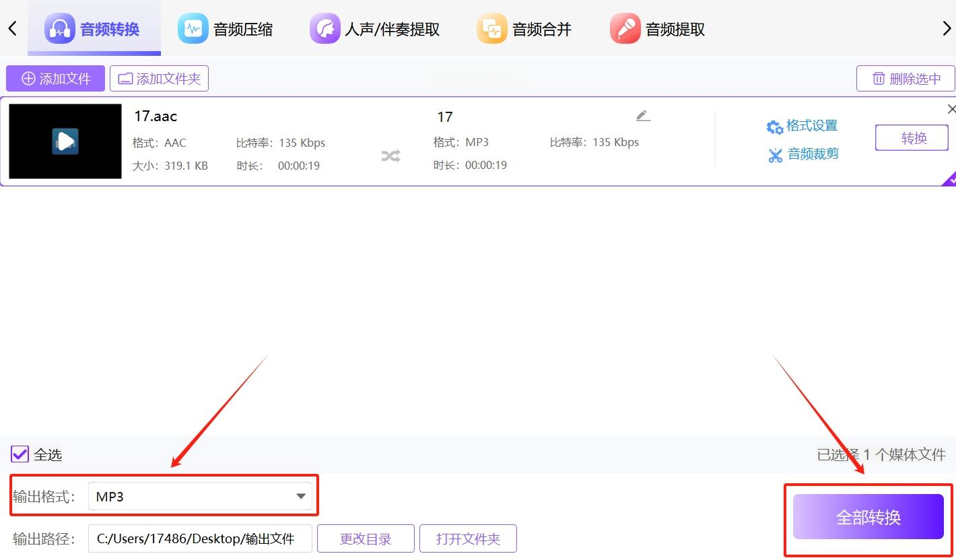Screen dimensions: 956x560
Task: Open 音频裁剪 scissors tool
Action: [x=776, y=155]
